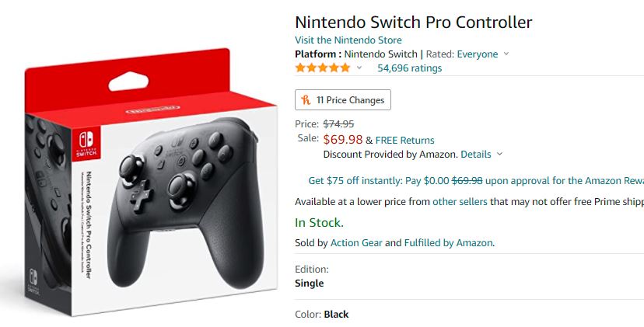Open the other sellers link
Screen dimensions: 644x327
tap(460, 201)
